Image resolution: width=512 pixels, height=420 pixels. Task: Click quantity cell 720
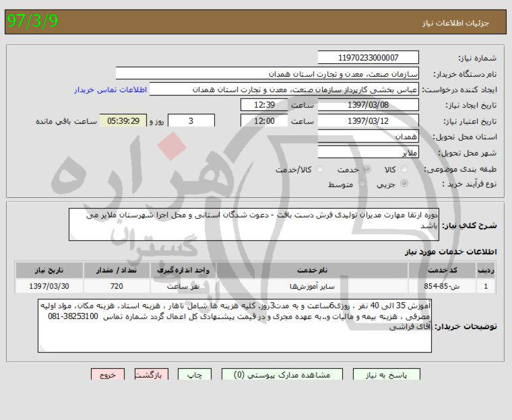click(117, 286)
